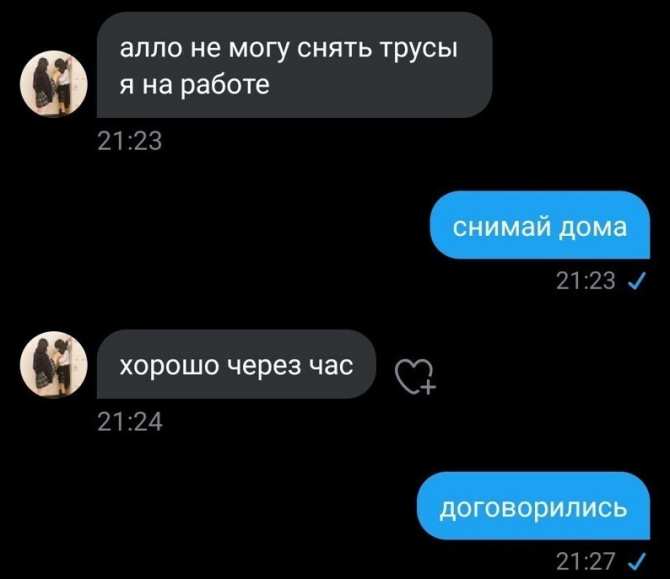
Task: Tap the avatar next to "хорошо через час"
Action: 54,364
